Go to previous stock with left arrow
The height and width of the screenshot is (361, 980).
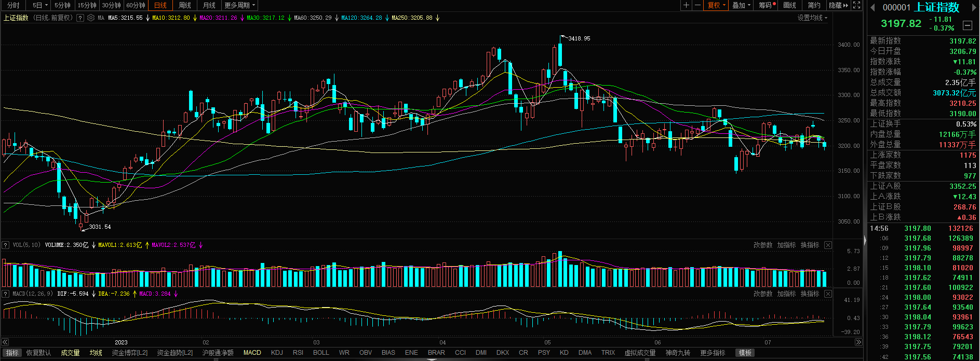872,7
